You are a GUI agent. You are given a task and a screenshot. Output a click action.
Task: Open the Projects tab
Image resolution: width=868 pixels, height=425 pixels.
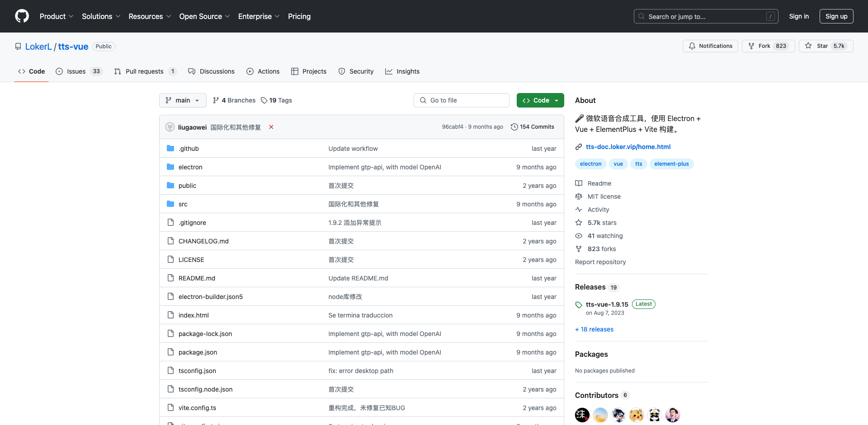pos(309,71)
